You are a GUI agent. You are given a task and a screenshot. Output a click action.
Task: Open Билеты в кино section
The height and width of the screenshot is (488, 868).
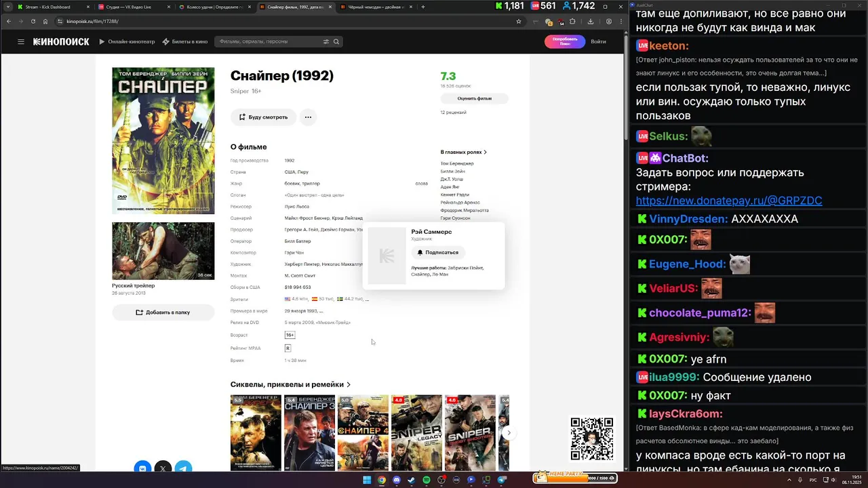point(185,41)
